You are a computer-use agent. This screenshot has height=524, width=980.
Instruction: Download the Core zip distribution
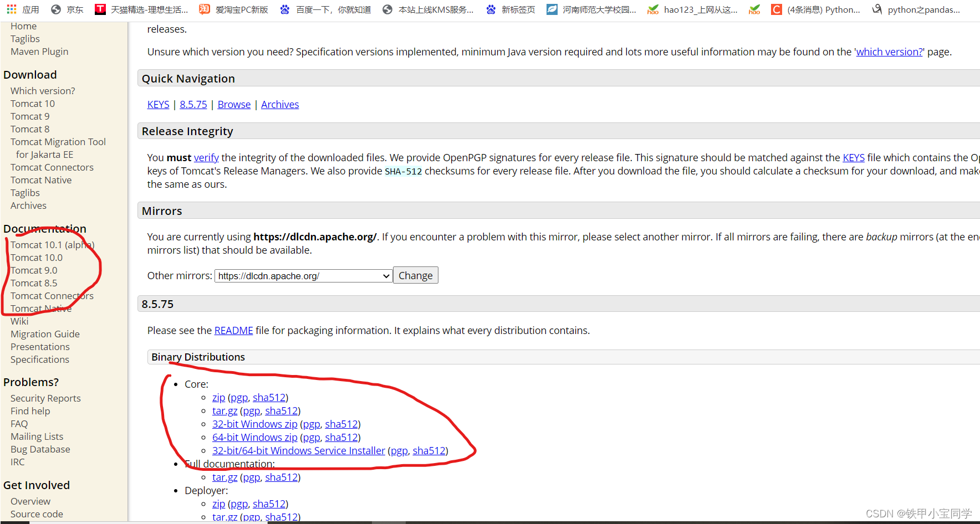click(x=219, y=398)
